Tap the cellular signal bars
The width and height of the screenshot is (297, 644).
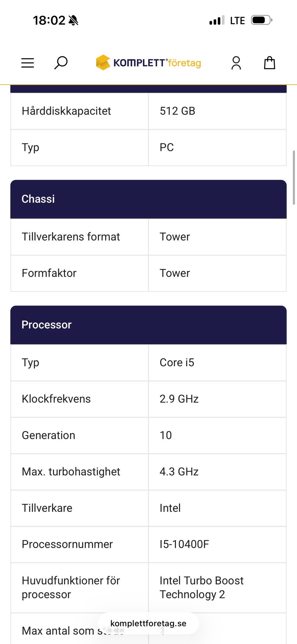(217, 21)
